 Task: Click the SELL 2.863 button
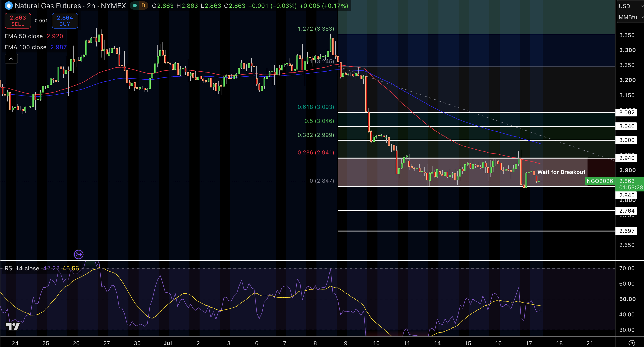point(18,21)
